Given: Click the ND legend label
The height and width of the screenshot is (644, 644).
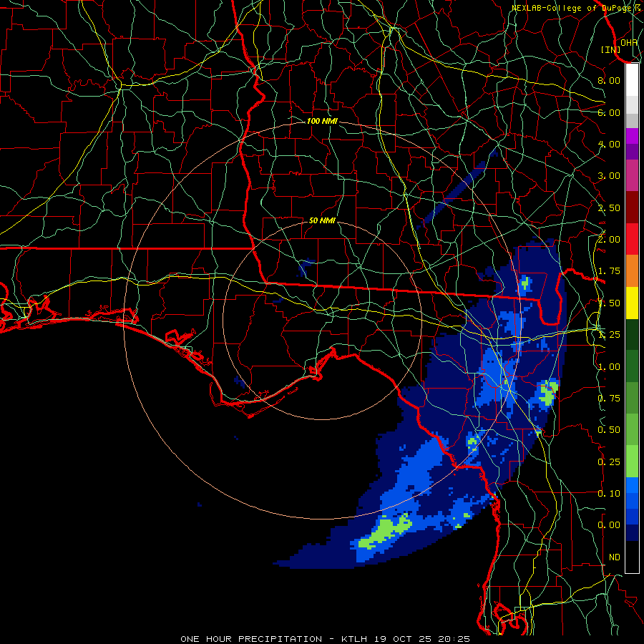Looking at the screenshot, I should pos(615,557).
